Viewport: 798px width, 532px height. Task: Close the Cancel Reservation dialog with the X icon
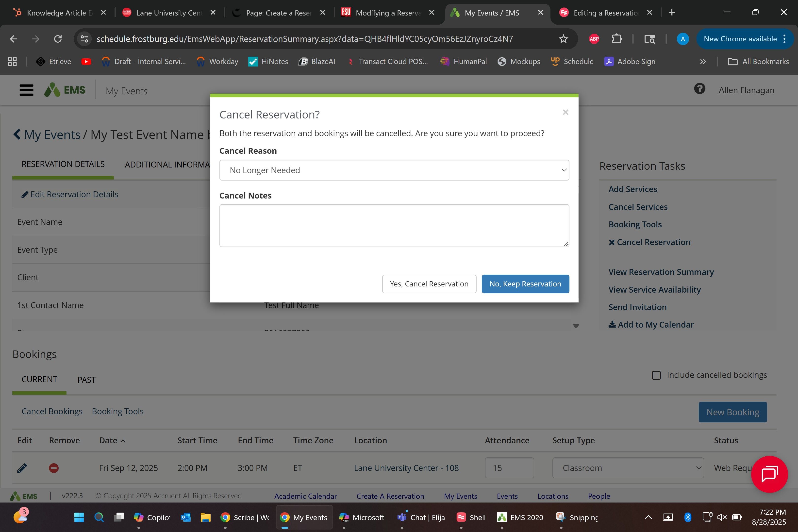[565, 112]
